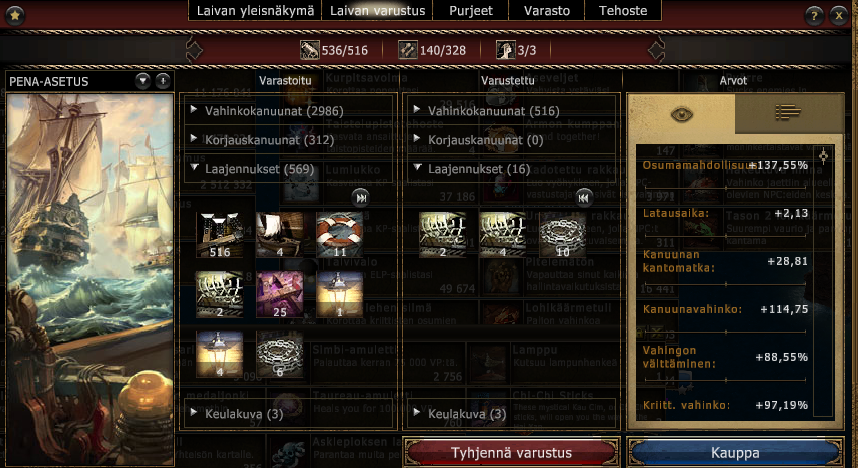The height and width of the screenshot is (468, 858).
Task: Click the stored chain item with 6
Action: [x=280, y=354]
